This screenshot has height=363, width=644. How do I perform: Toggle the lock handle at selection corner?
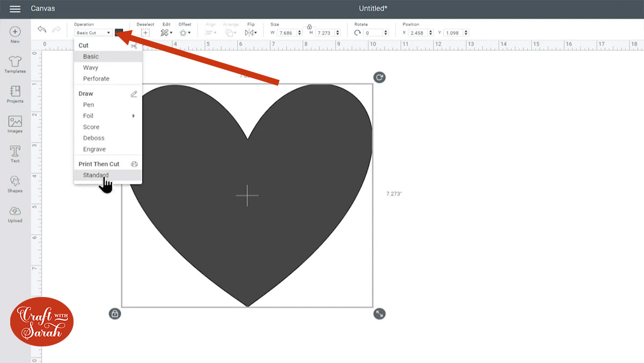114,314
